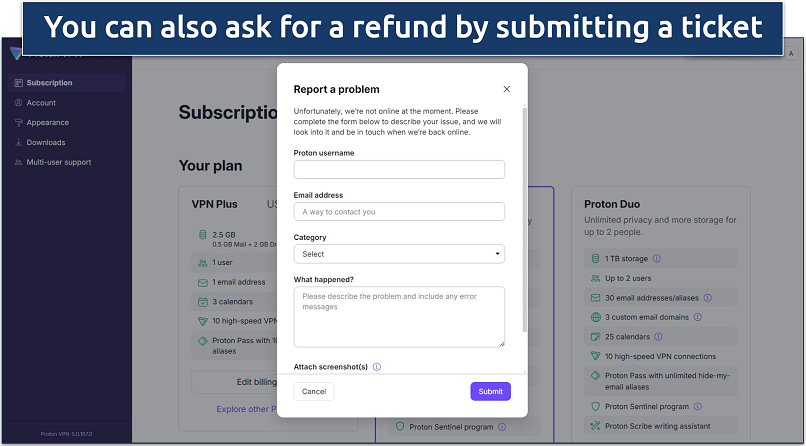Viewport: 806px width, 446px height.
Task: Click the Account sidebar icon
Action: click(18, 103)
